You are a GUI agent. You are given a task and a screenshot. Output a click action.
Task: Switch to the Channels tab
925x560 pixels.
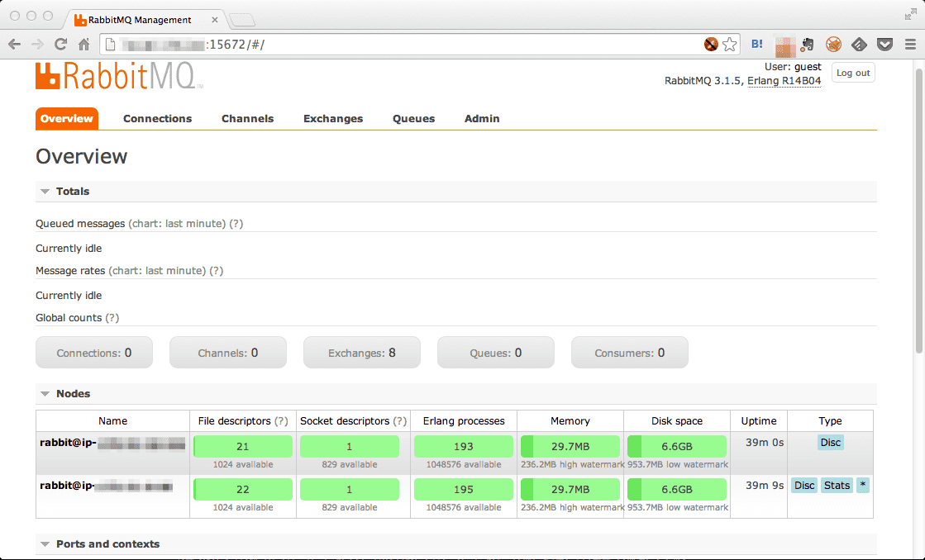click(248, 118)
